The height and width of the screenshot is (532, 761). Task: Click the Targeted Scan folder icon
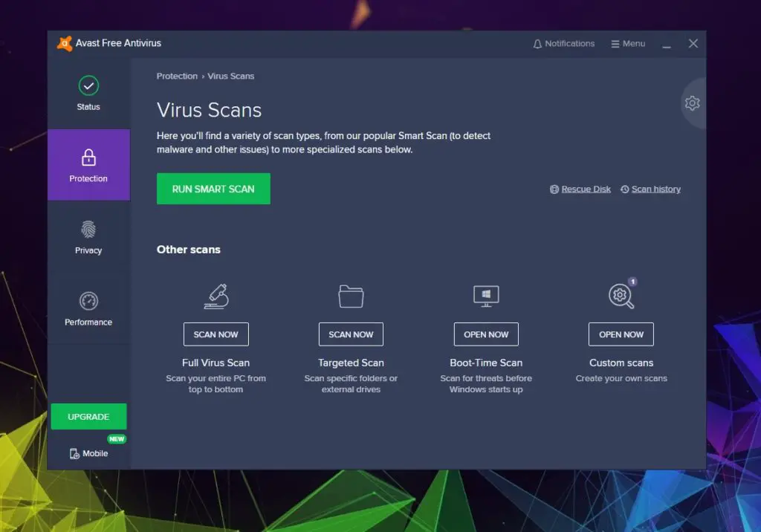[x=351, y=296]
